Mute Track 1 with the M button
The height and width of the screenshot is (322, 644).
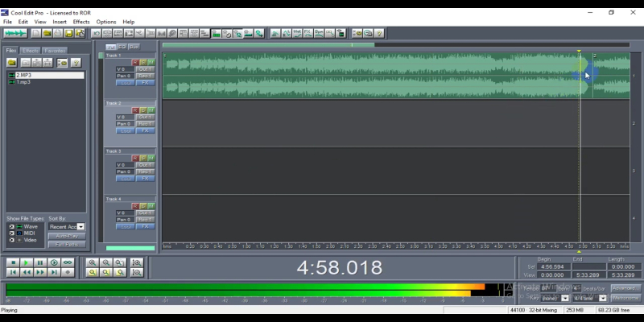pos(151,62)
